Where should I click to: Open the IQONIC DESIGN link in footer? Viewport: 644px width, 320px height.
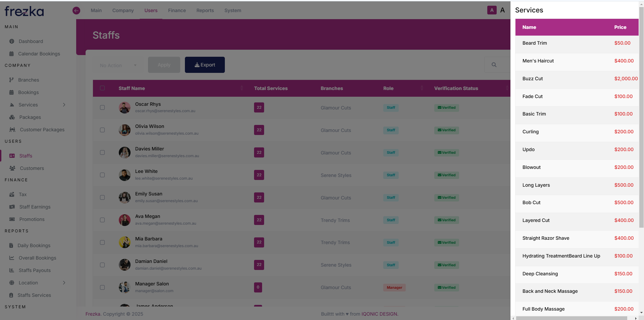click(379, 314)
